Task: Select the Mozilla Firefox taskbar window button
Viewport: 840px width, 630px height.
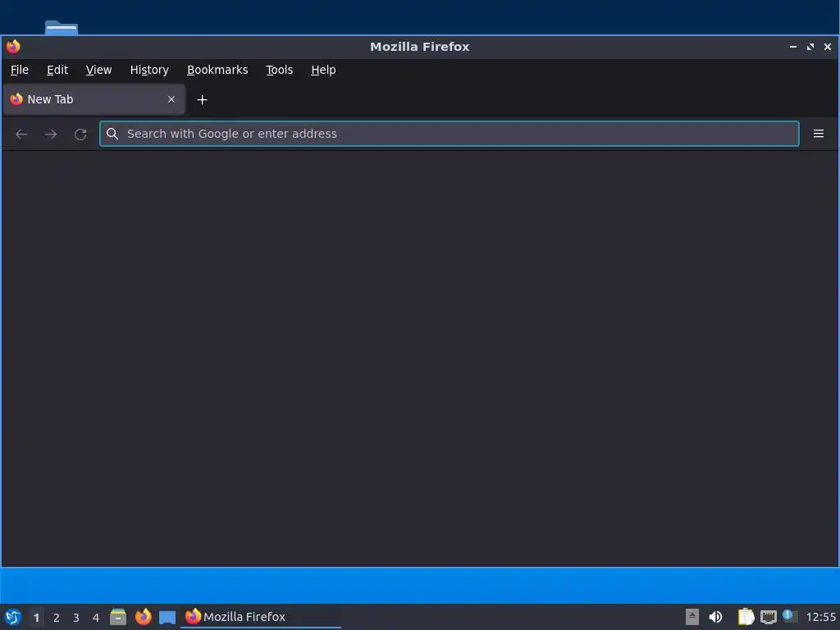Action: pos(260,617)
